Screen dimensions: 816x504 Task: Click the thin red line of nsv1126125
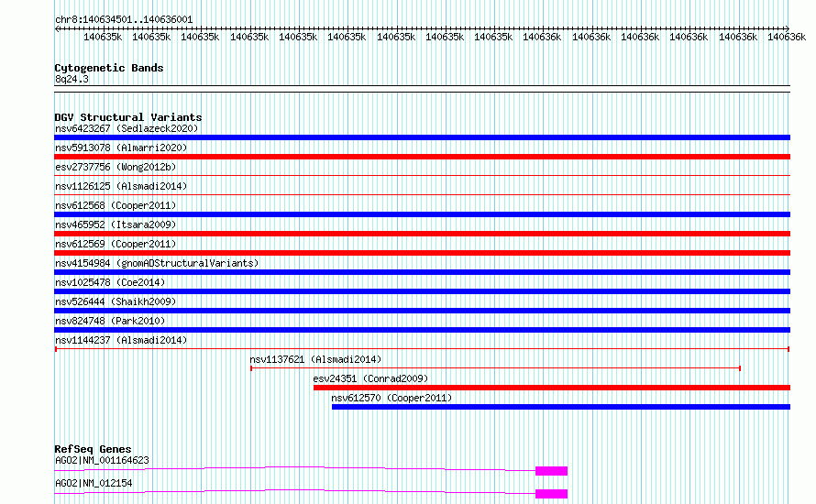click(x=422, y=195)
